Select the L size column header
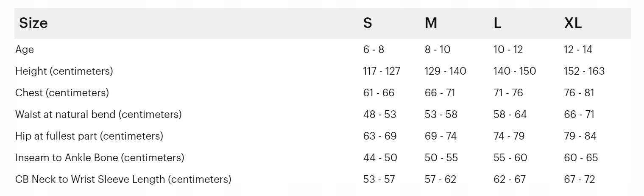Screen dimensions: 644x196 coord(497,23)
